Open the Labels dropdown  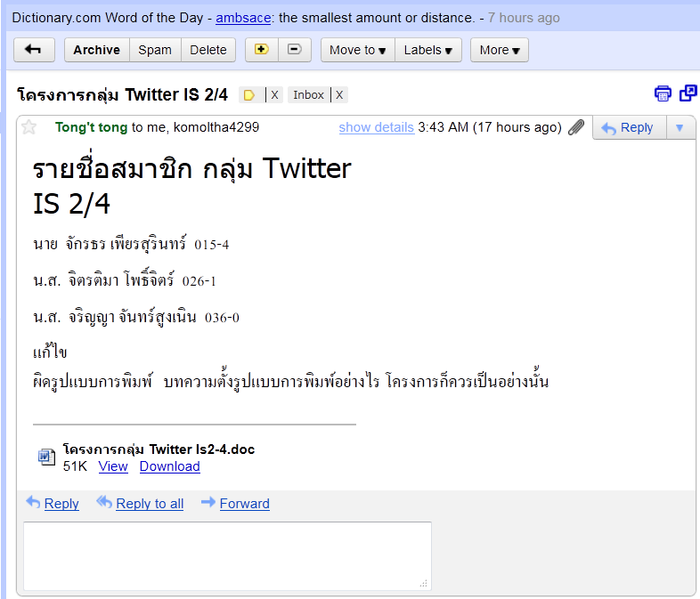[x=428, y=50]
